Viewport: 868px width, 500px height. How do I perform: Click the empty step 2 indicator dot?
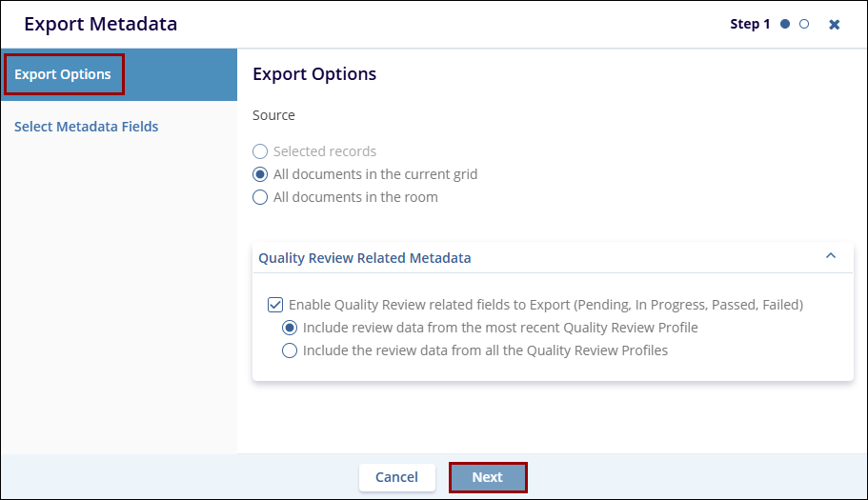(804, 24)
